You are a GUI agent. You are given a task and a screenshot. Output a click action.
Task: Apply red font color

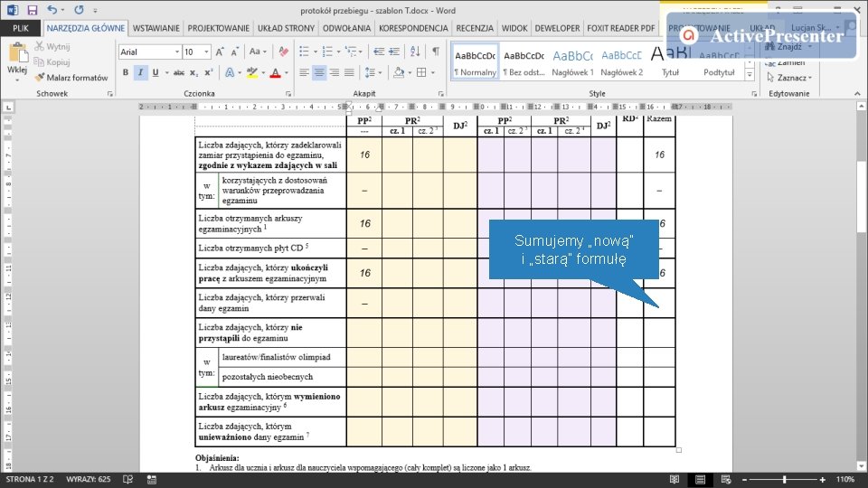(275, 72)
